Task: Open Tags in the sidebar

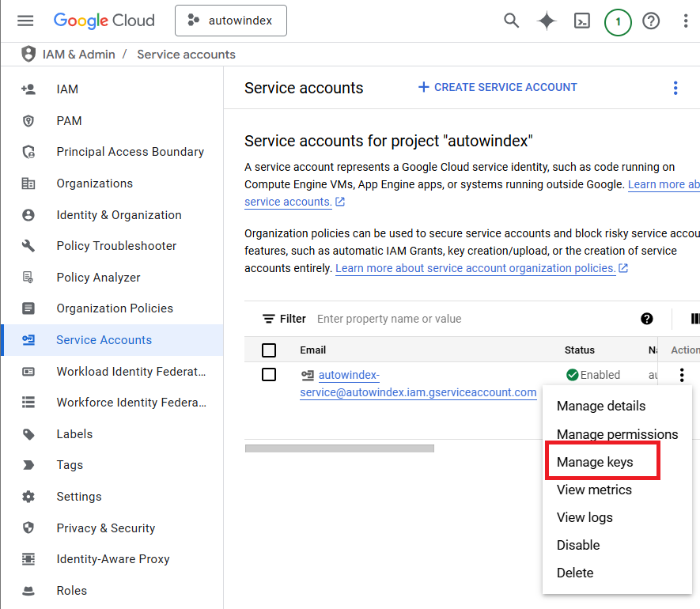Action: point(112,465)
